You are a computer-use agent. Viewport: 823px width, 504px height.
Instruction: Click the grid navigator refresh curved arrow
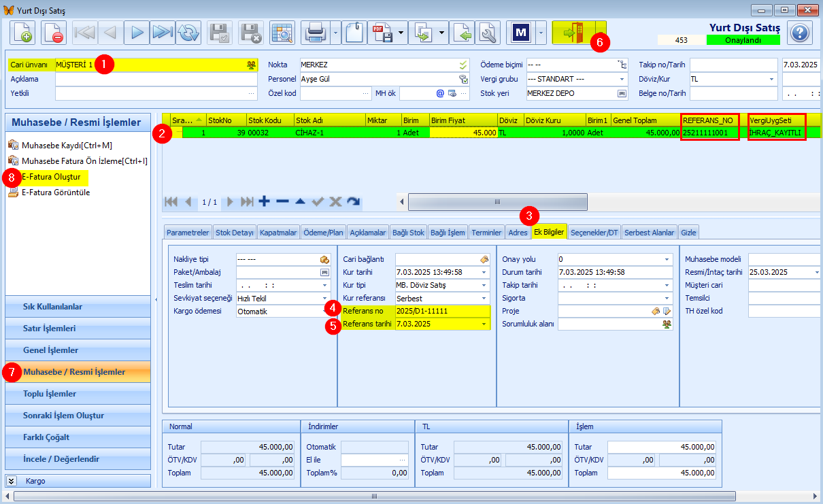pos(353,201)
